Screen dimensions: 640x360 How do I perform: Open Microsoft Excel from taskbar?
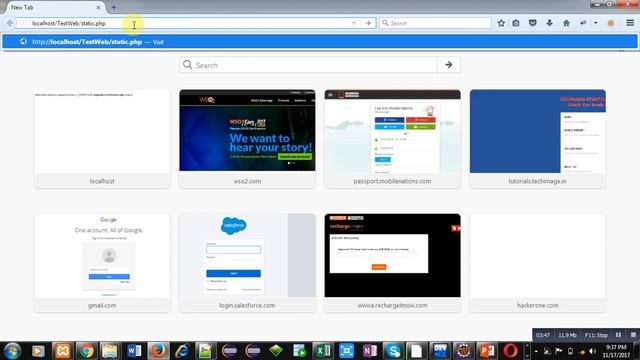323,351
